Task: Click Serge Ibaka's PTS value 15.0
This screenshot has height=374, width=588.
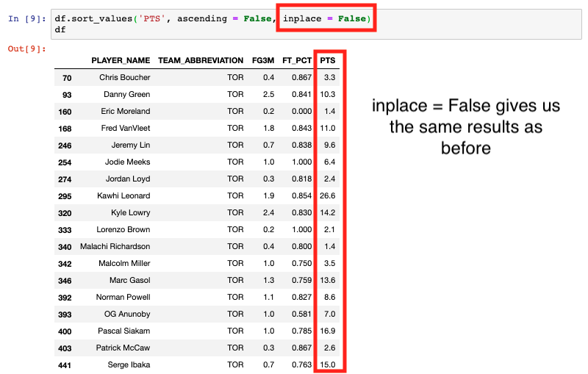Action: point(327,364)
